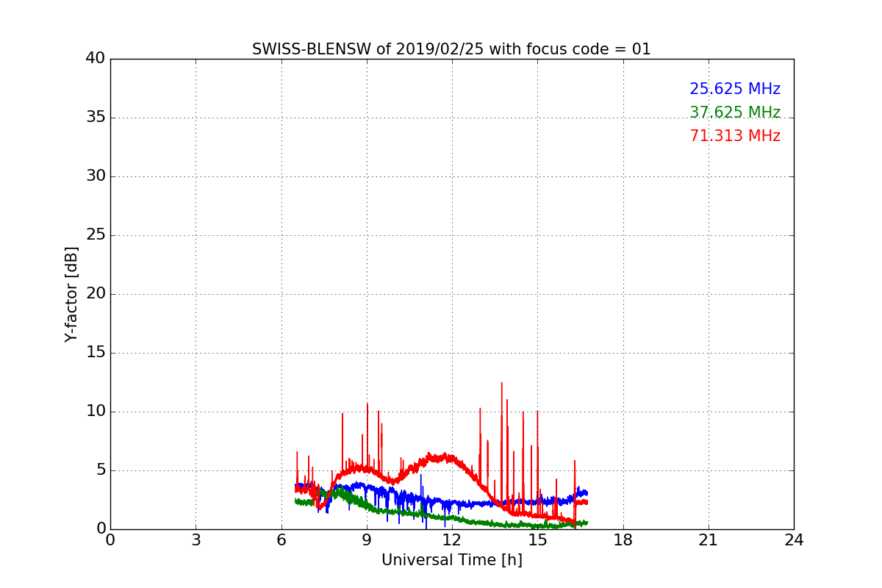
Task: Click x-axis tick label '18'
Action: pyautogui.click(x=623, y=539)
